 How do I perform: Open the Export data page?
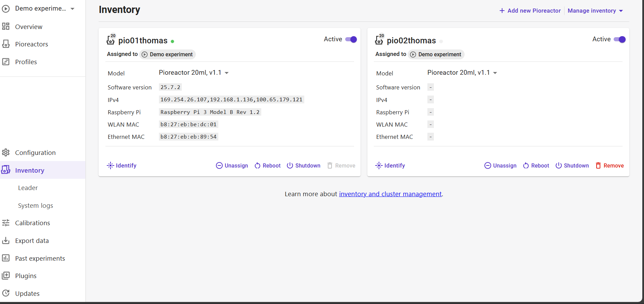pos(32,241)
